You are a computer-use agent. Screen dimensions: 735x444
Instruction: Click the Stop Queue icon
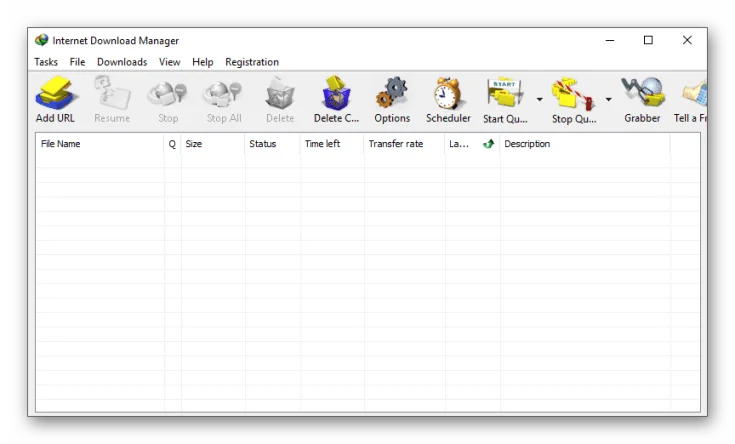pyautogui.click(x=573, y=93)
